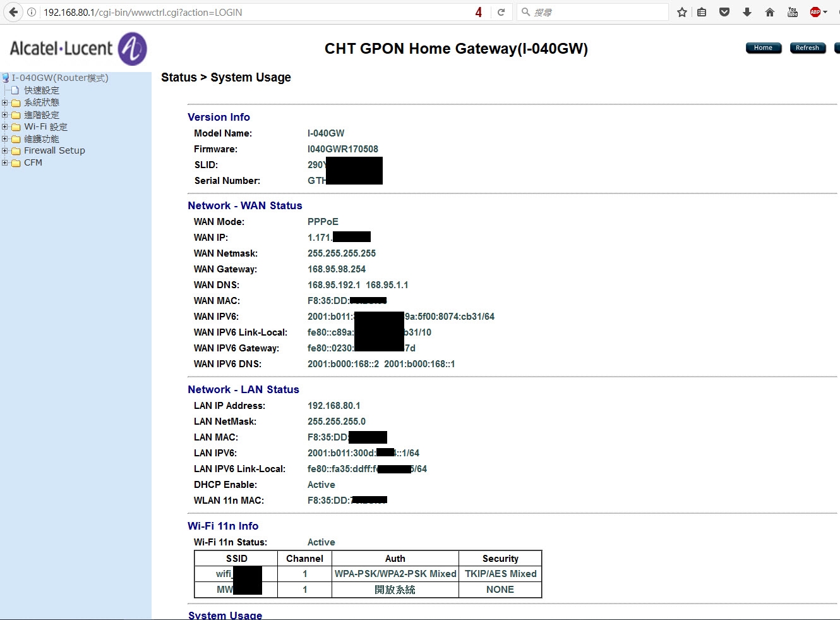Open 快速設定 in the sidebar
This screenshot has width=840, height=620.
pos(42,90)
